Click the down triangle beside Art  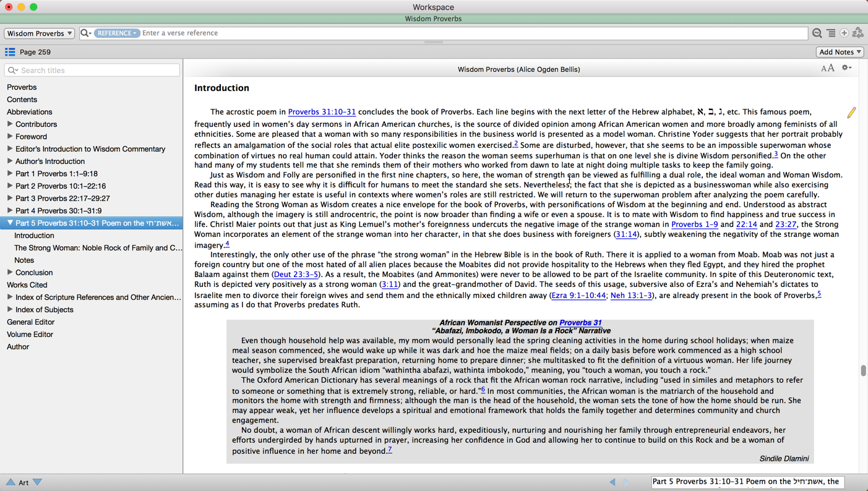pos(37,482)
